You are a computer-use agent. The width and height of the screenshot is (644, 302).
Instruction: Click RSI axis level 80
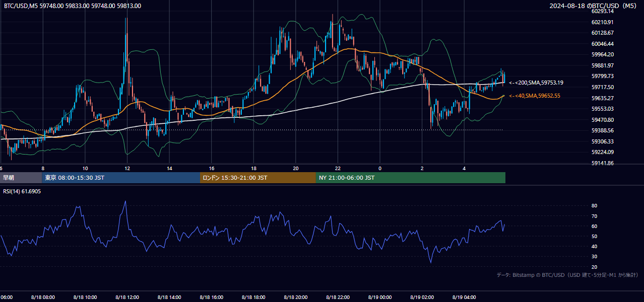[594, 206]
